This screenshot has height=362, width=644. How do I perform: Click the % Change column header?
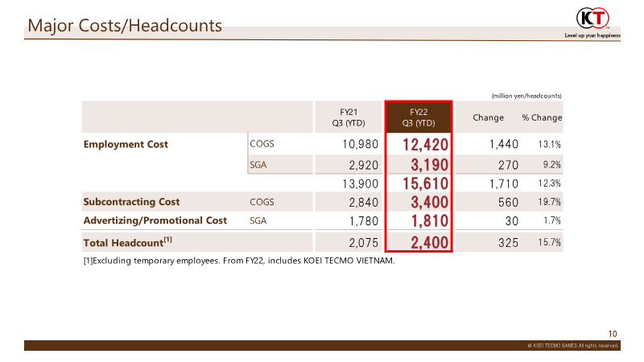pos(541,118)
